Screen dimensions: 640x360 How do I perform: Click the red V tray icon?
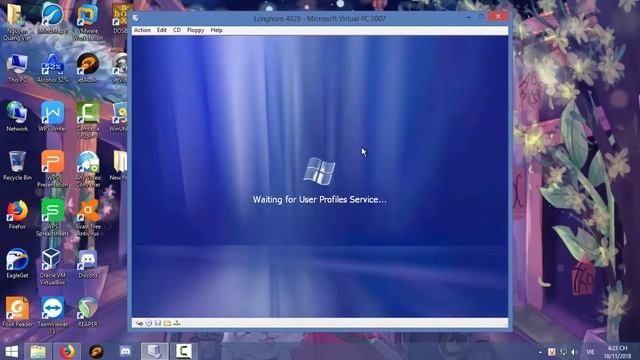click(x=552, y=352)
